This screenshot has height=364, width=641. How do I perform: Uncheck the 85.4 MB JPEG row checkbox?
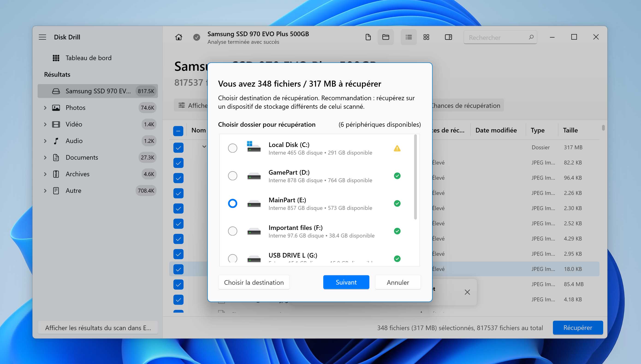tap(178, 285)
